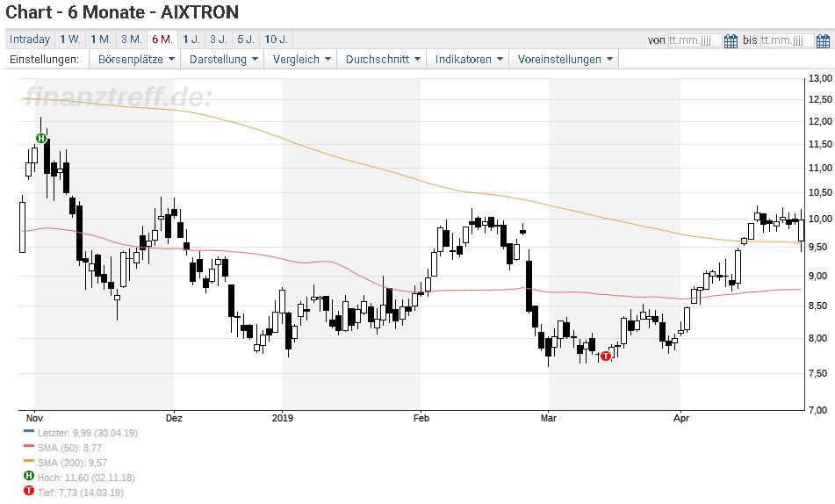The height and width of the screenshot is (504, 835).
Task: Select the Intraday time range tab
Action: (x=30, y=40)
